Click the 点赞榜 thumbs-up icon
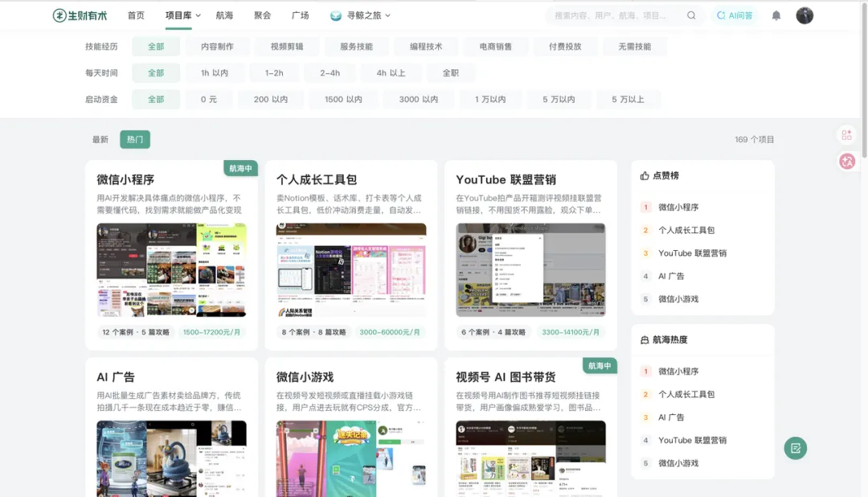868x497 pixels. pos(645,175)
